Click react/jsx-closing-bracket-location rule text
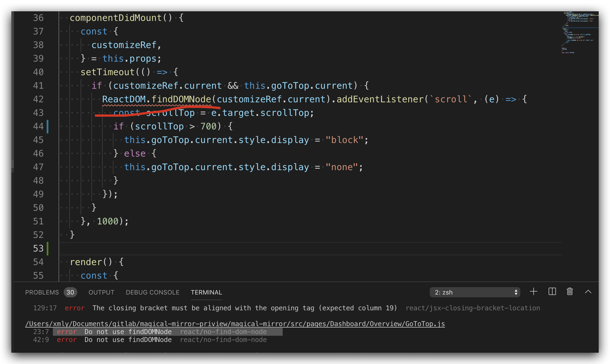 click(x=473, y=308)
